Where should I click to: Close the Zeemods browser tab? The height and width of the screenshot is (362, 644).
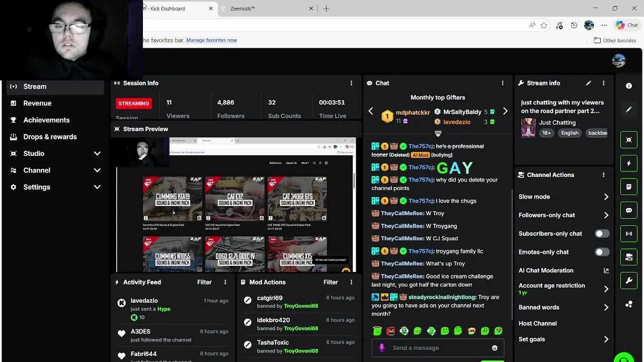tap(311, 9)
